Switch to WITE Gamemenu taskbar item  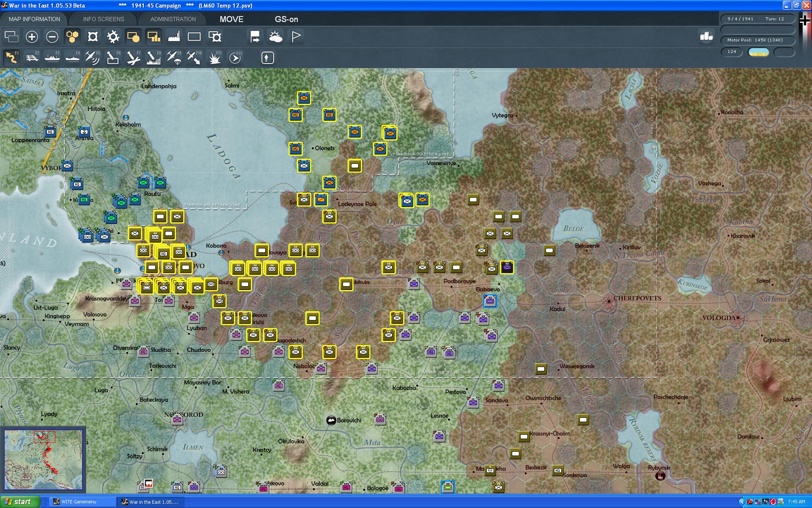[x=83, y=502]
